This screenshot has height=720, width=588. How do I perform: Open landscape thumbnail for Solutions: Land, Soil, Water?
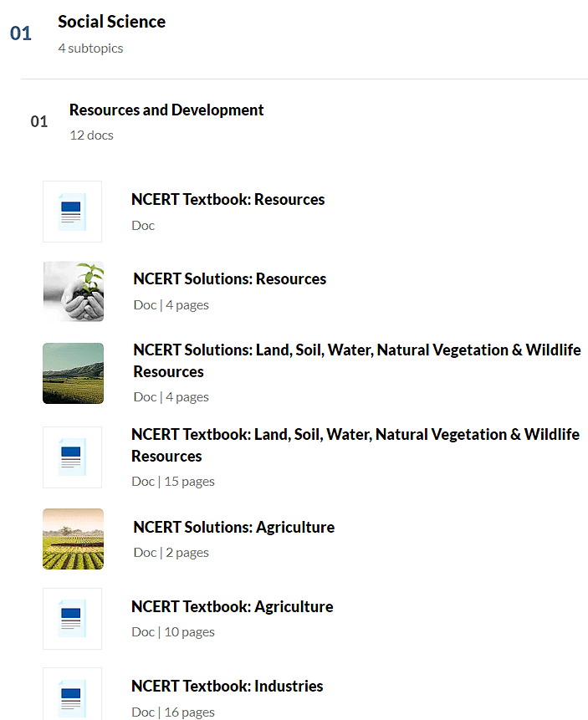[x=74, y=373]
